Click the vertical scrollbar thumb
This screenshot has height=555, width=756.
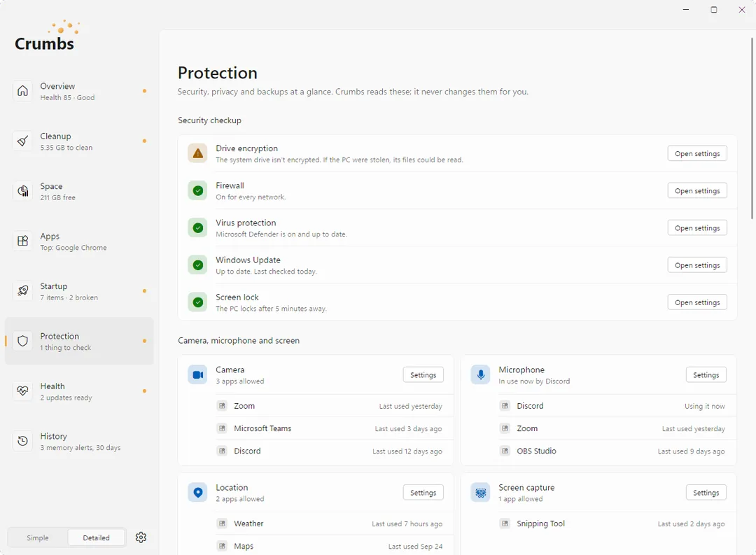[x=751, y=128]
